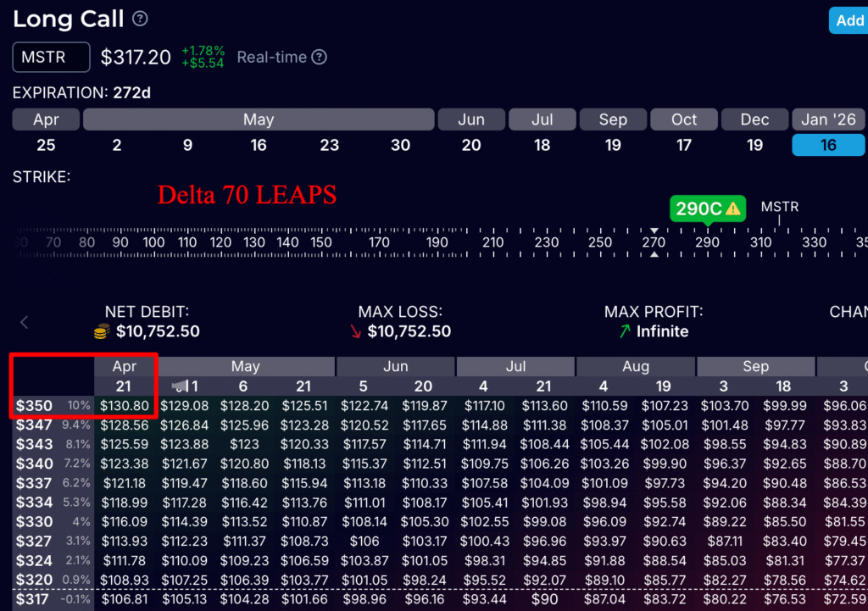
Task: Click the $317.20 stock price
Action: pos(136,57)
